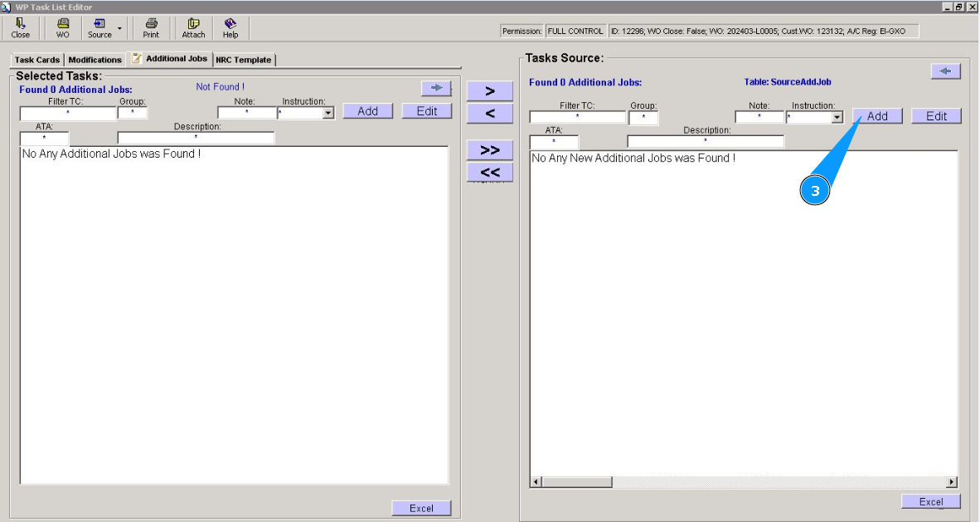Click the << move all button
Image resolution: width=980 pixels, height=522 pixels.
490,172
